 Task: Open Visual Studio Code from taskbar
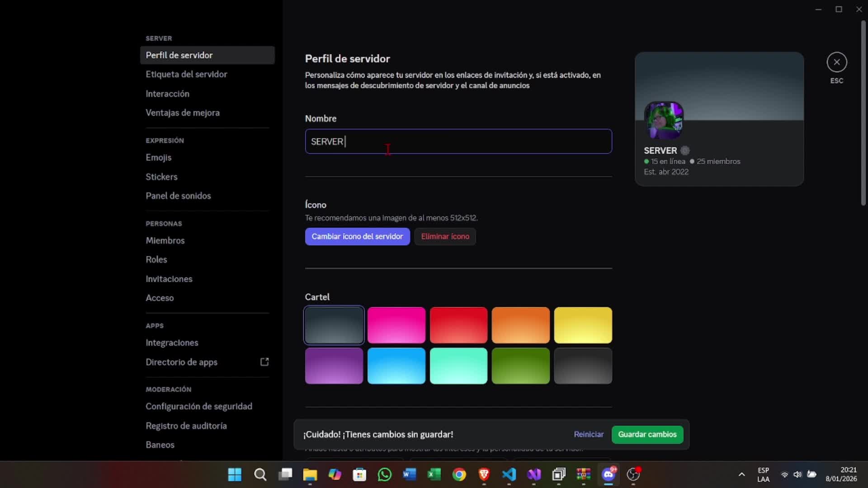509,474
